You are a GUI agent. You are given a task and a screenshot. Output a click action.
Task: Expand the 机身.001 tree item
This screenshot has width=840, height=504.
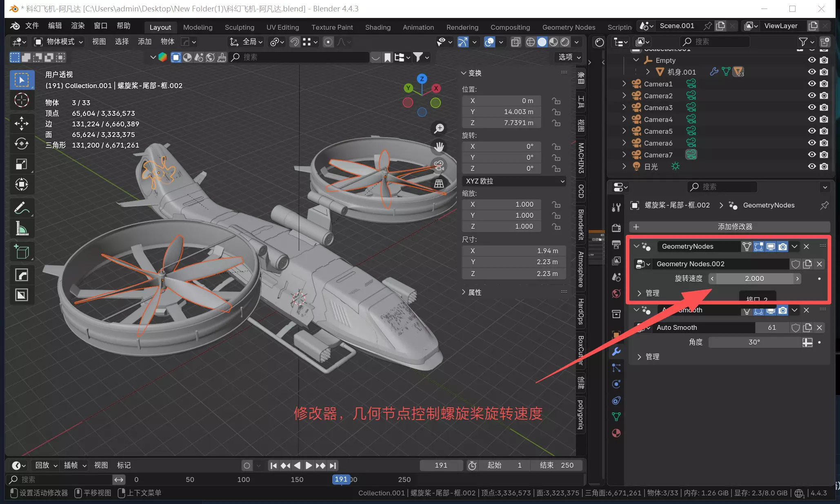[x=647, y=72]
